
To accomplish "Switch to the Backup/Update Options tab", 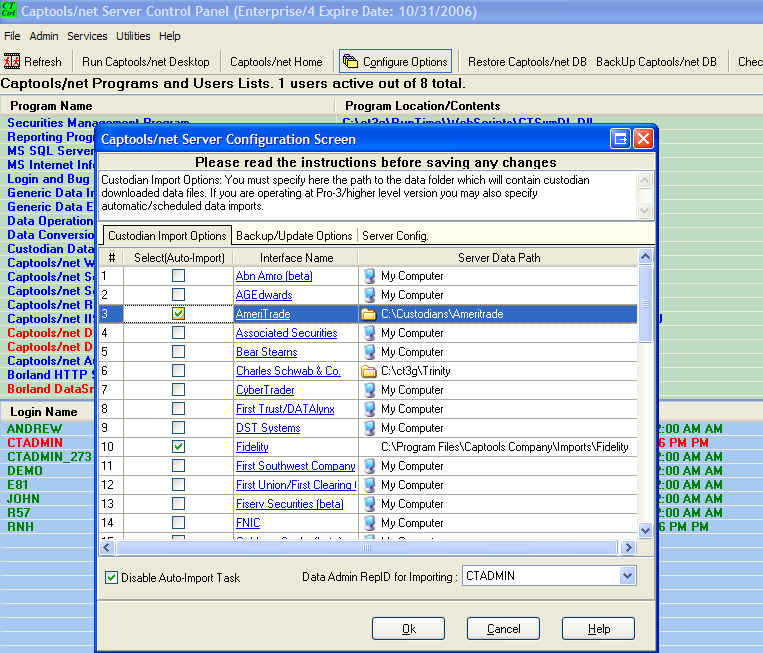I will tap(294, 236).
